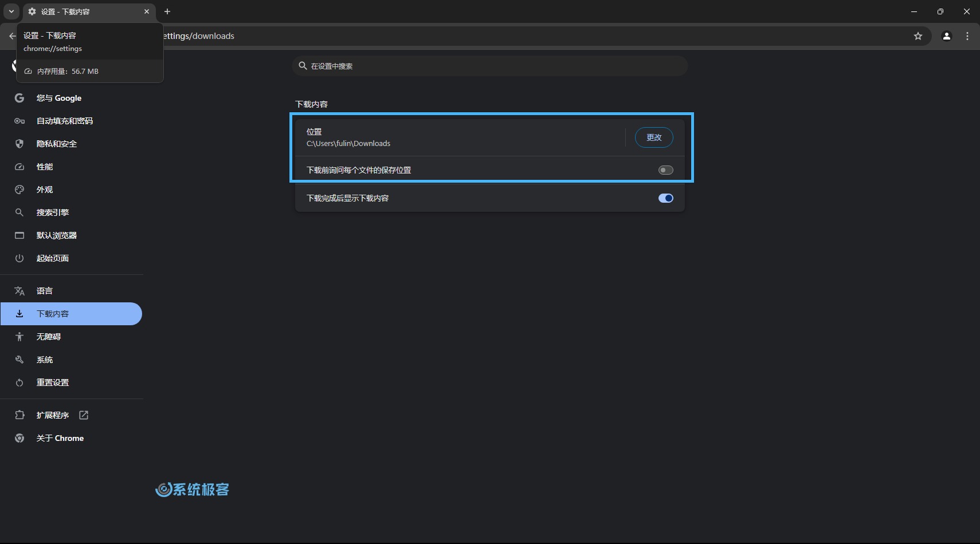This screenshot has width=980, height=544.
Task: Click the 内存用量: 56.7 MB text
Action: click(x=68, y=72)
